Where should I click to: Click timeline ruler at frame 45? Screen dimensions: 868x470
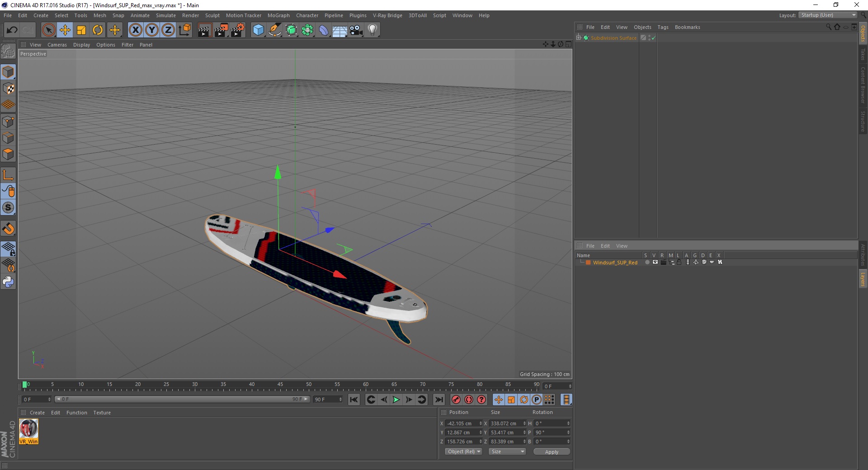pyautogui.click(x=280, y=385)
